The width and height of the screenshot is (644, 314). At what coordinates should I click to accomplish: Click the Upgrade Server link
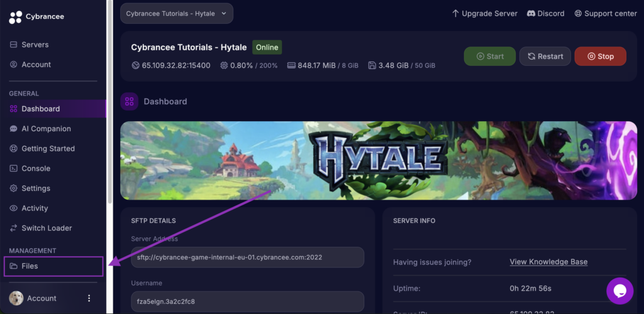tap(485, 14)
